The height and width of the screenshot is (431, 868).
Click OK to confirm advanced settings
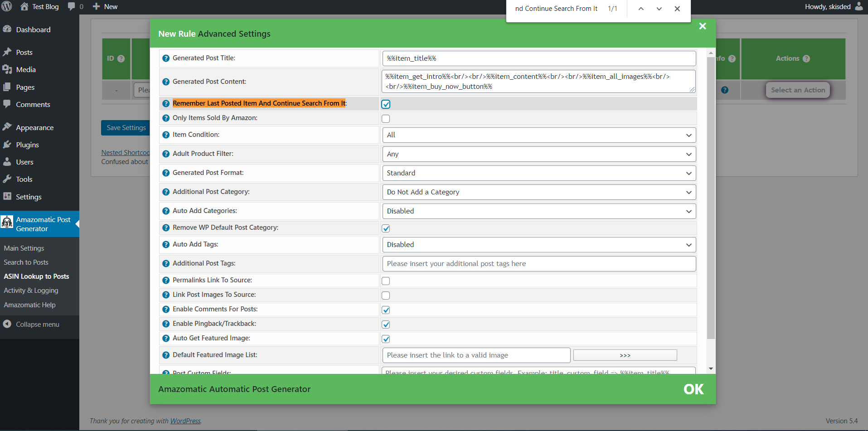693,389
